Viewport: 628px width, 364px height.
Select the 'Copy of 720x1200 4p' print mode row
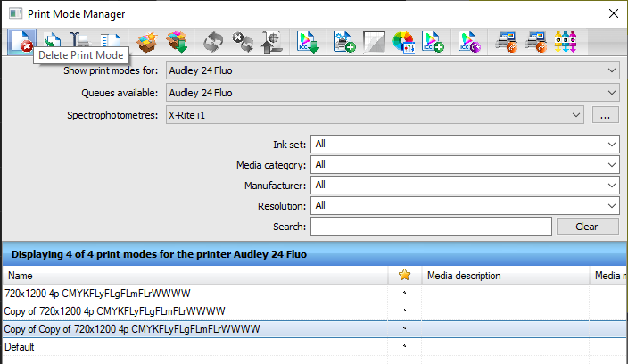tap(315, 311)
